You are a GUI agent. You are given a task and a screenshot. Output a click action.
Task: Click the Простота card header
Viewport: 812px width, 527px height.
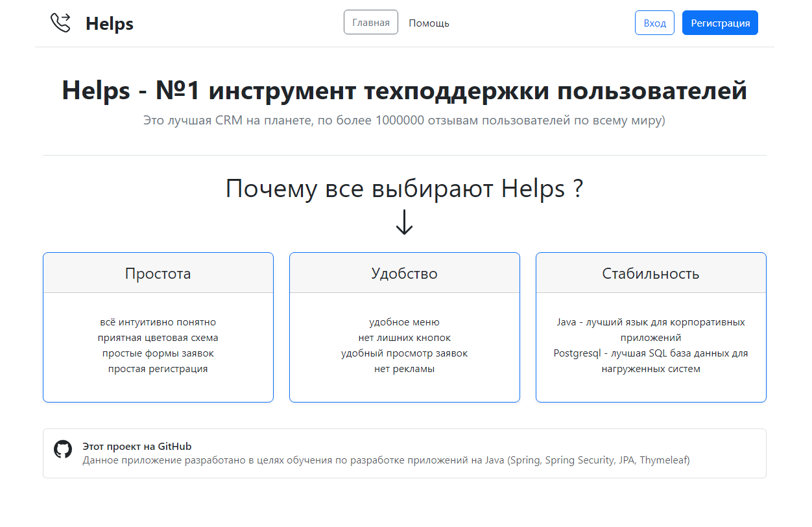coord(158,272)
